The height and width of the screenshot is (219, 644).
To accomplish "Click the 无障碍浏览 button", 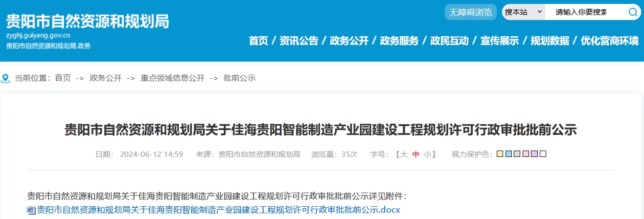I will point(471,12).
